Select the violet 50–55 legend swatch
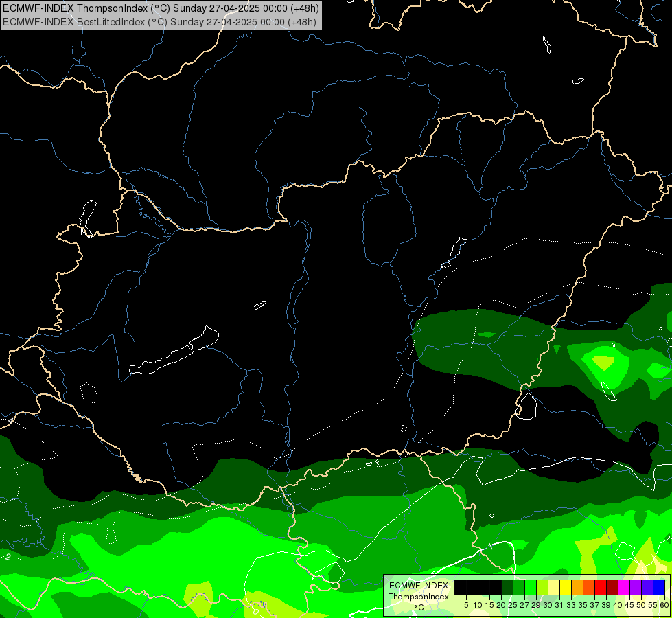672x618 pixels. (647, 588)
